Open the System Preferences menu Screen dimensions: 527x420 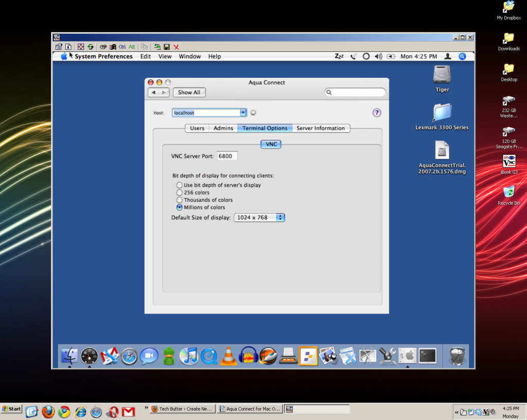coord(103,57)
